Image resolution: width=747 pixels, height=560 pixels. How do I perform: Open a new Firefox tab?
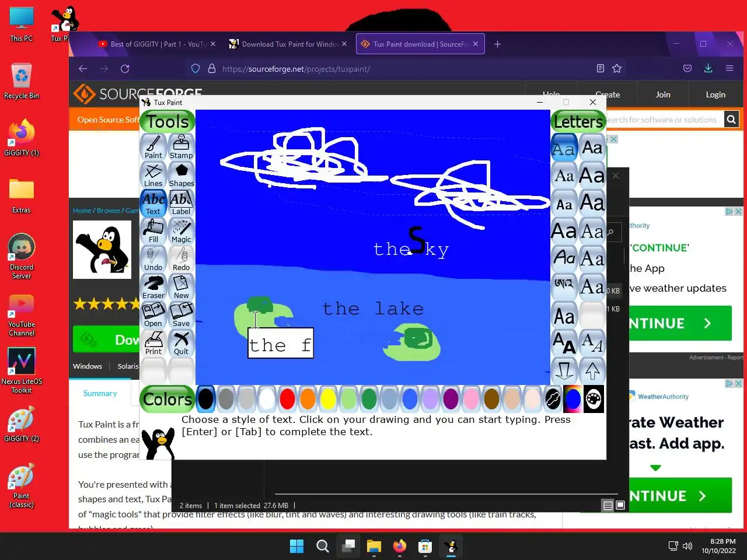click(x=497, y=44)
